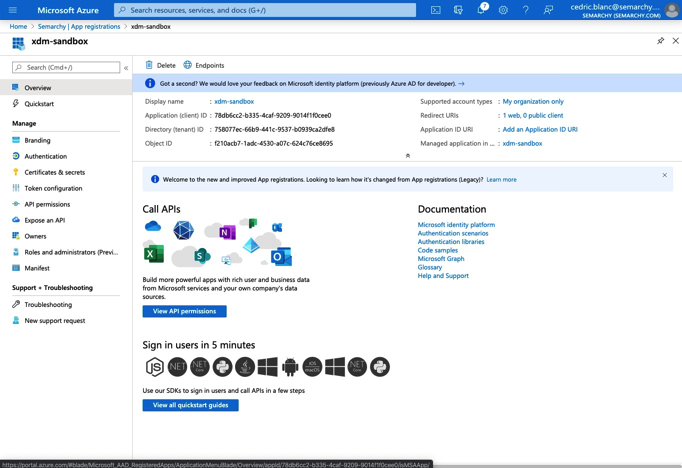
Task: Open the Add an Application ID URI link
Action: (x=539, y=129)
